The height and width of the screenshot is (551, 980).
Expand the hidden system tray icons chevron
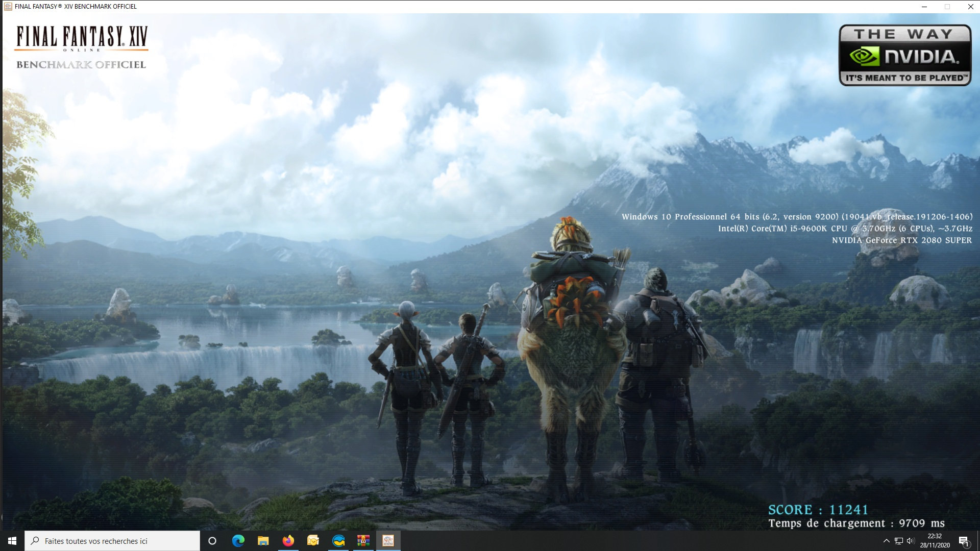point(887,541)
